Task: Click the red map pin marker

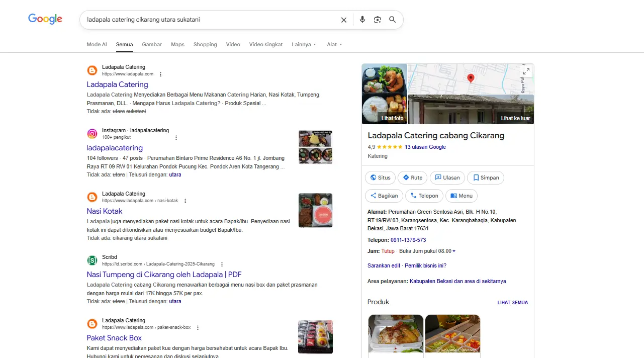Action: tap(471, 78)
